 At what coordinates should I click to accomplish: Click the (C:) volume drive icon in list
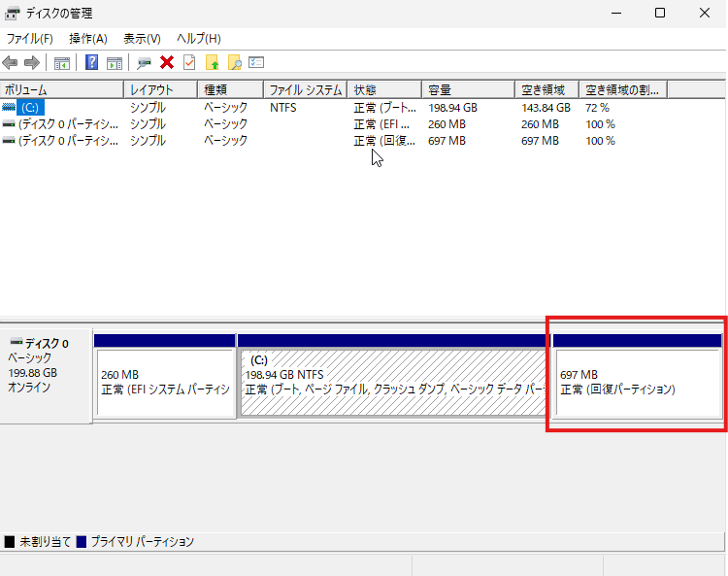click(9, 107)
